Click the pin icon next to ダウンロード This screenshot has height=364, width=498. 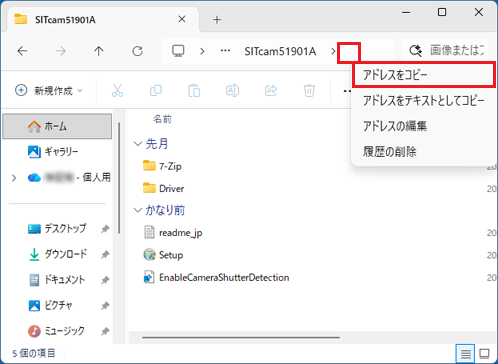pos(105,255)
